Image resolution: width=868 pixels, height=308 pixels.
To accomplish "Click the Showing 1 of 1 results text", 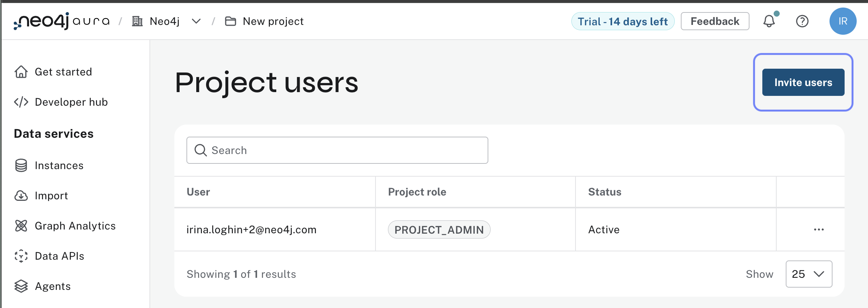I will click(x=241, y=274).
